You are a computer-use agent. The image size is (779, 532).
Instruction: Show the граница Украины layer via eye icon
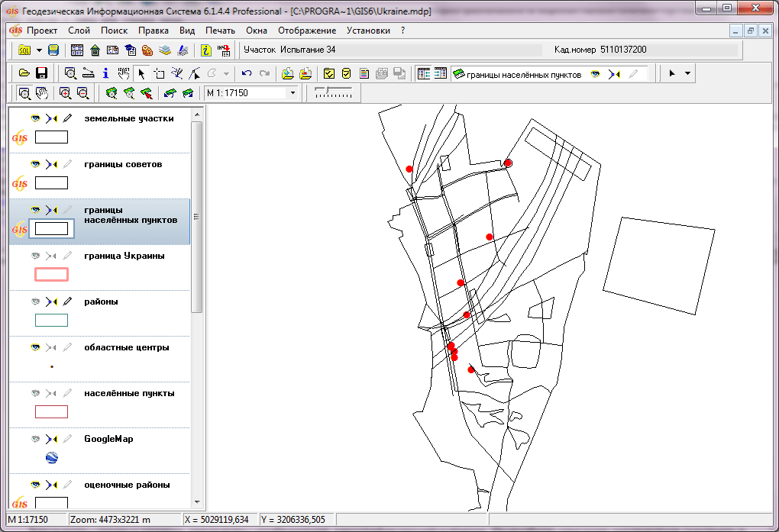click(x=35, y=256)
